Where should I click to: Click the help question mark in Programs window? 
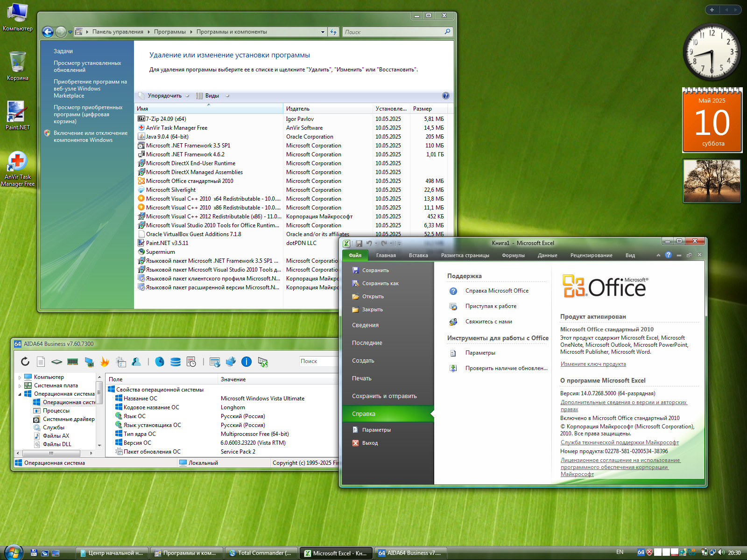coord(445,96)
